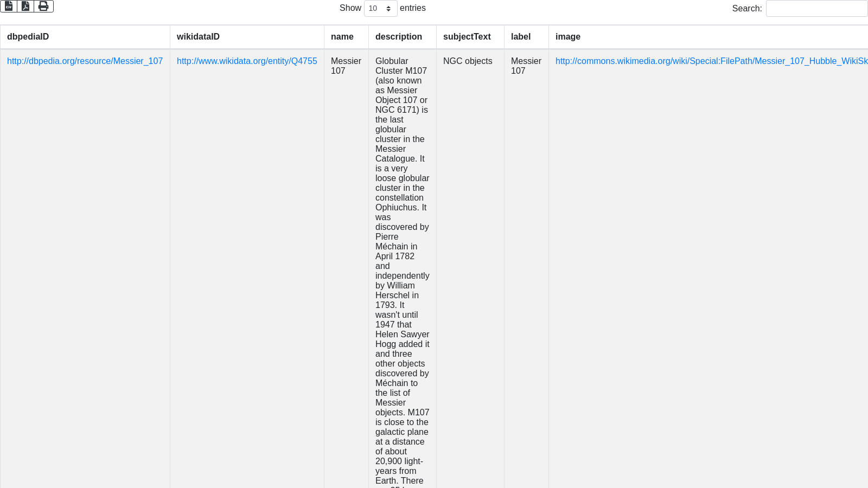Image resolution: width=868 pixels, height=488 pixels.
Task: Sort by the description column header
Action: (x=398, y=37)
